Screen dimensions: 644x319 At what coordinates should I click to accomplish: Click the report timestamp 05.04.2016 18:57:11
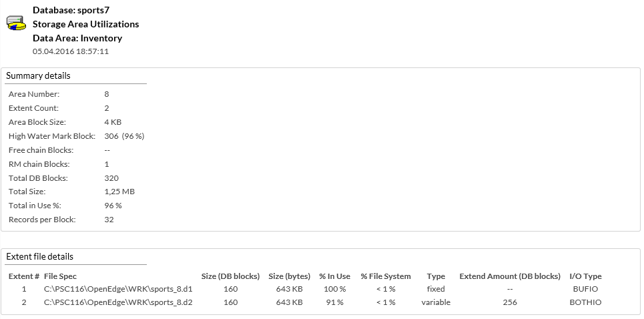70,51
